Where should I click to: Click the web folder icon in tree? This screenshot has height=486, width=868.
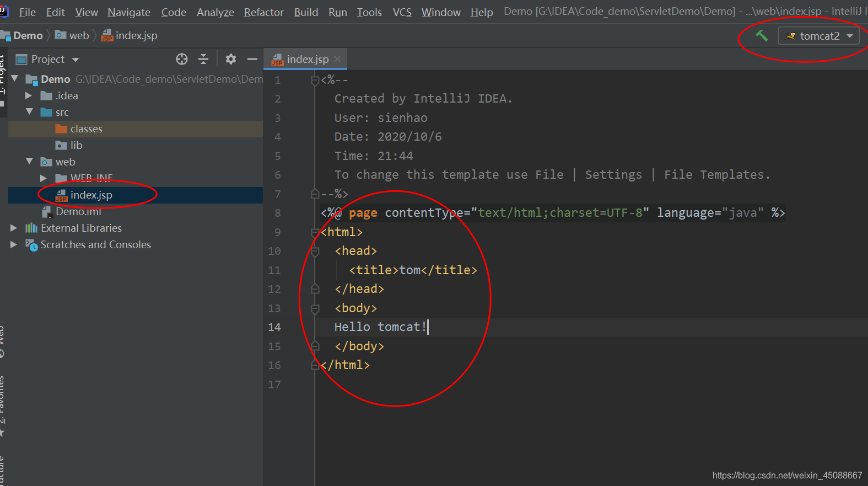click(x=46, y=162)
